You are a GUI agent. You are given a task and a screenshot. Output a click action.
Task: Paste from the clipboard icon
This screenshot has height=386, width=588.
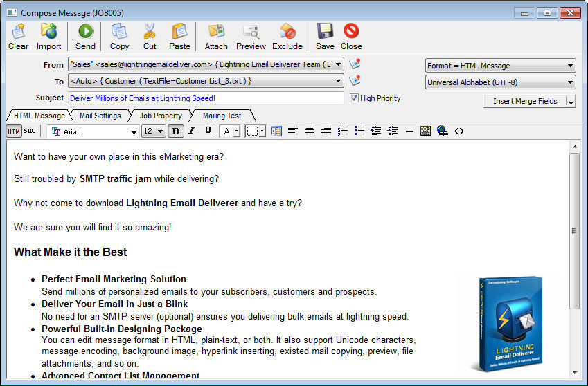coord(179,36)
